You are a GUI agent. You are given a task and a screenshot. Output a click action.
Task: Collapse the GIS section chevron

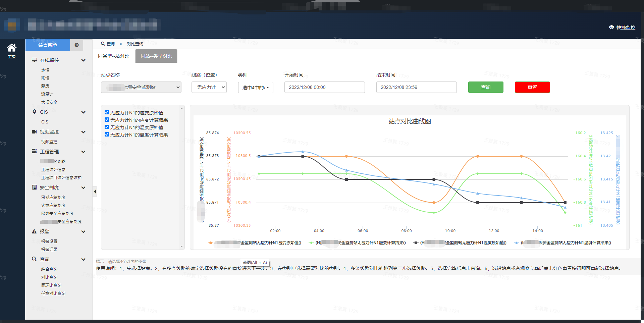(83, 112)
